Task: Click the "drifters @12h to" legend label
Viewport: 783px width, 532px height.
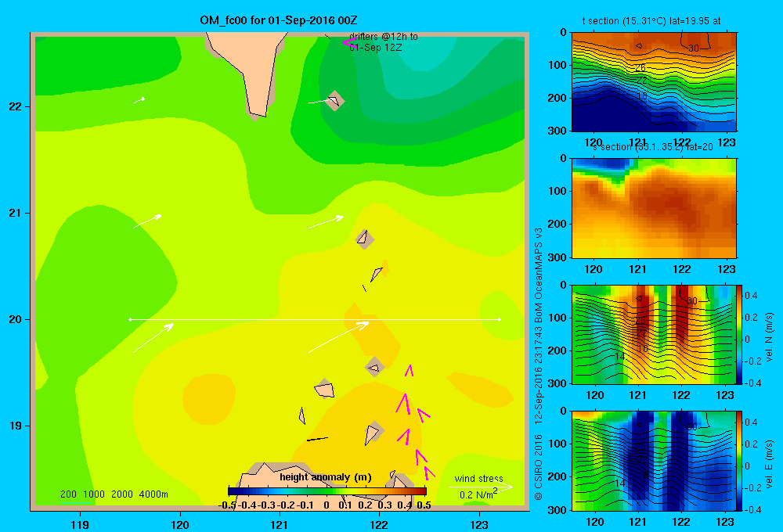Action: tap(384, 37)
